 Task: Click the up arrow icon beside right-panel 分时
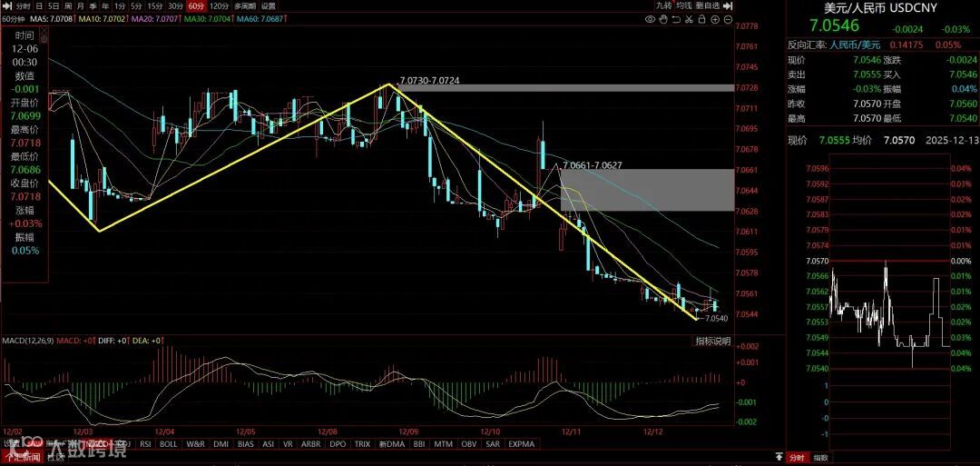[x=779, y=457]
